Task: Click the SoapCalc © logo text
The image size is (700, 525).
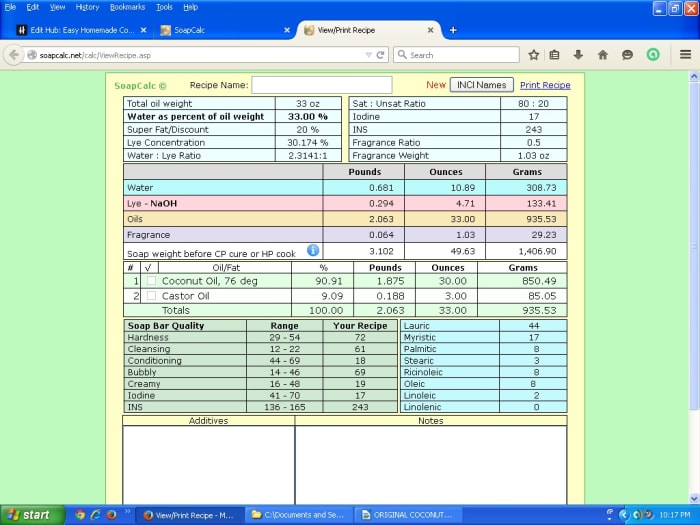Action: coord(140,86)
